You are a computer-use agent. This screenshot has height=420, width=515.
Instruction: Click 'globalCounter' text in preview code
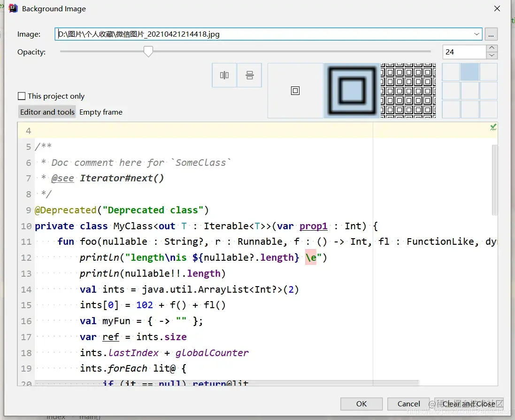212,353
